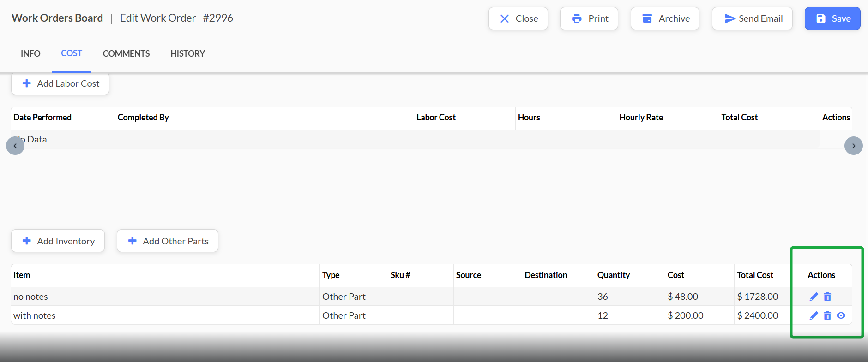Delete the 'no notes' part row
868x362 pixels.
(x=827, y=297)
